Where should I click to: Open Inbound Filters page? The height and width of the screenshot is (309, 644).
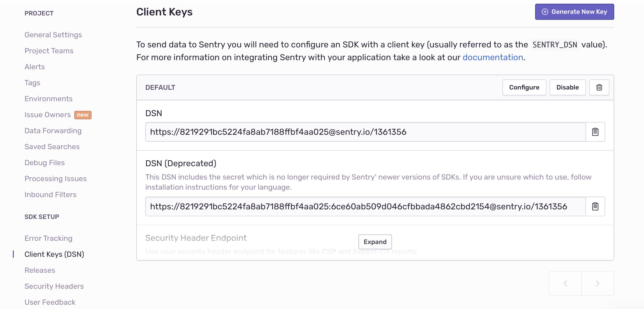[50, 195]
